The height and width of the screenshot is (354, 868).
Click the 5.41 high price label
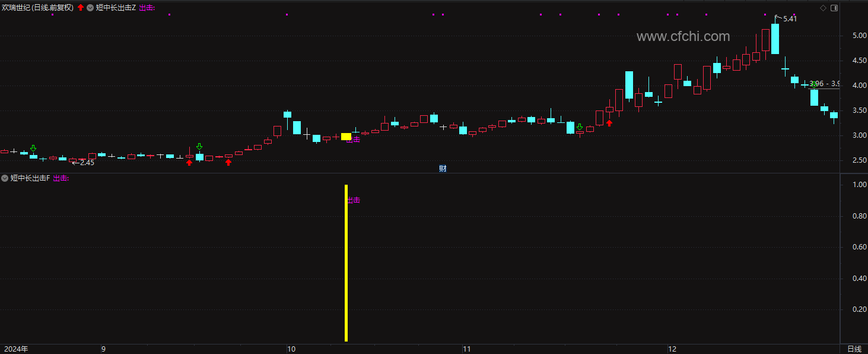pyautogui.click(x=790, y=19)
